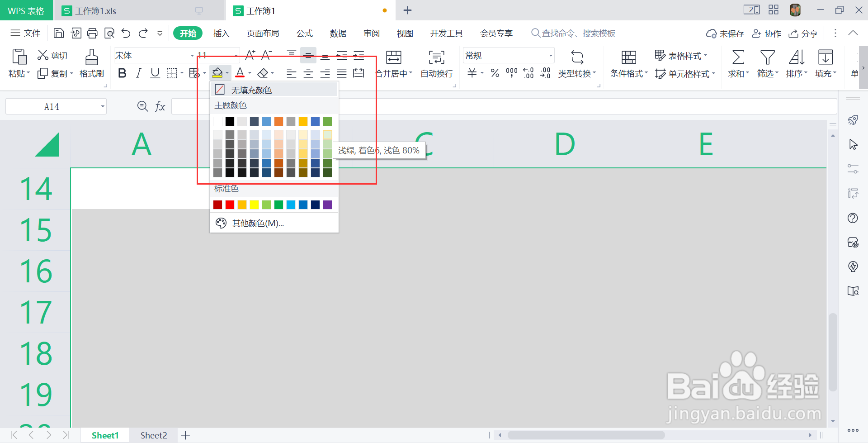Click the Fill (填充) icon
The width and height of the screenshot is (868, 443).
826,57
